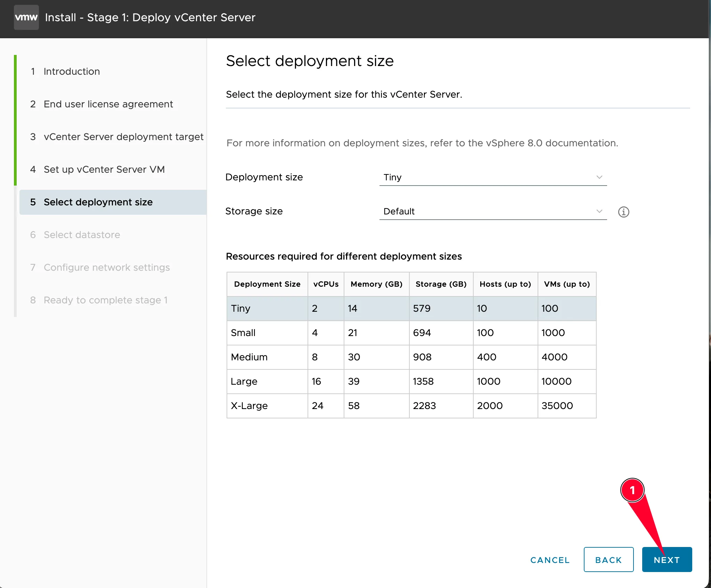The height and width of the screenshot is (588, 711).
Task: Select step 8 Ready to complete stage 1
Action: (x=99, y=300)
